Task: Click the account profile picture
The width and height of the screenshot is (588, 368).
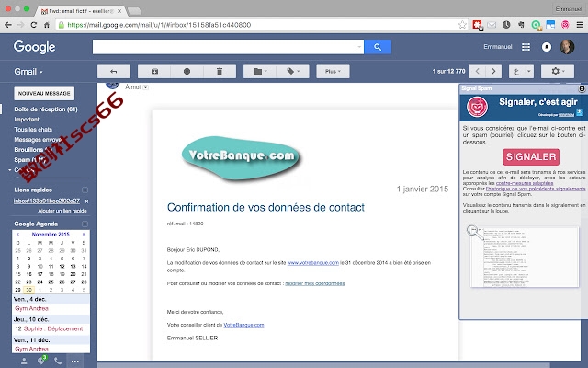Action: pyautogui.click(x=567, y=47)
